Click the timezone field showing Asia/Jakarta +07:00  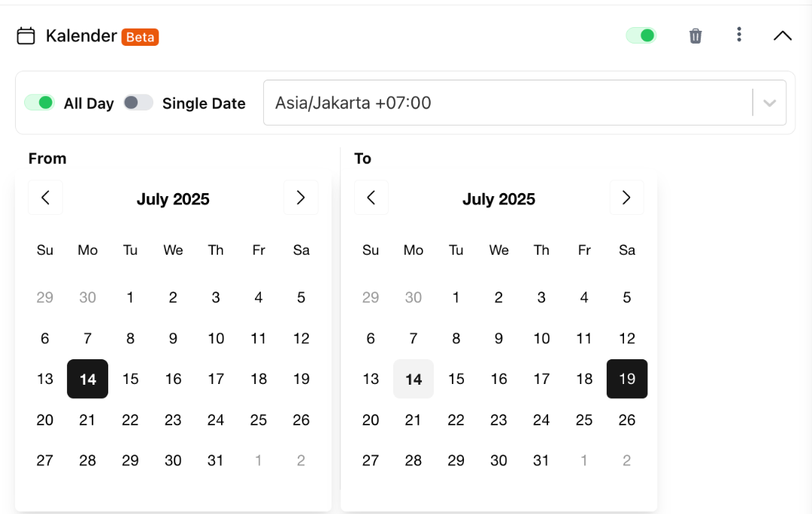[525, 102]
